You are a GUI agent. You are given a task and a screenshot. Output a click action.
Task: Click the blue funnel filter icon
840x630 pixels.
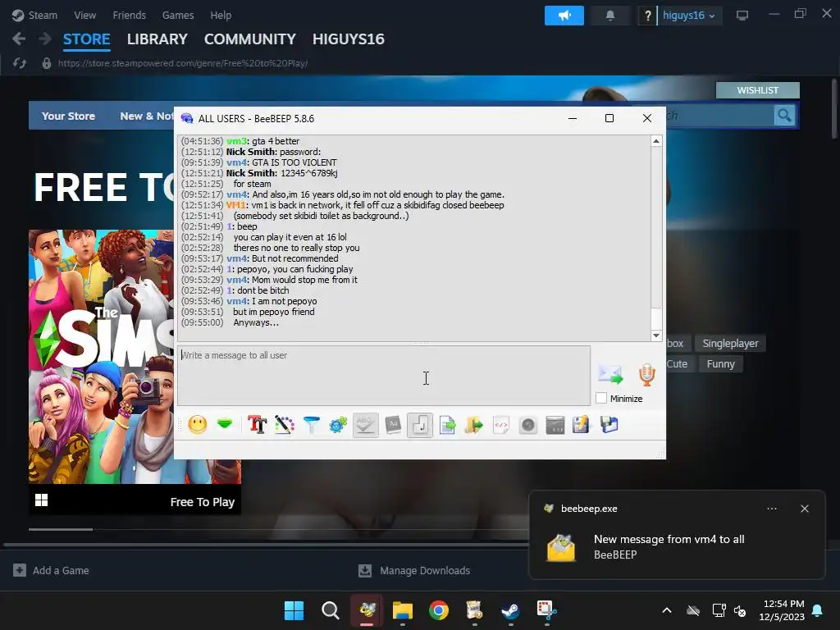[x=311, y=426]
